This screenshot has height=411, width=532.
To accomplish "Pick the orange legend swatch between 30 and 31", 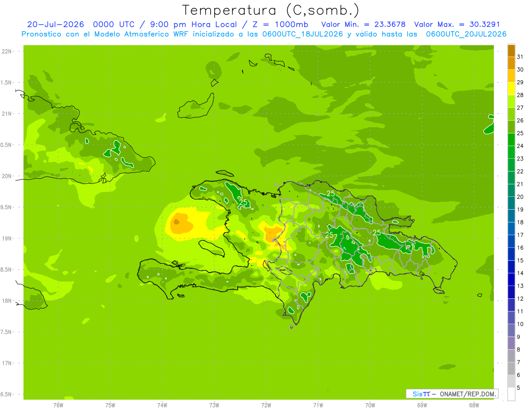I will tap(511, 63).
